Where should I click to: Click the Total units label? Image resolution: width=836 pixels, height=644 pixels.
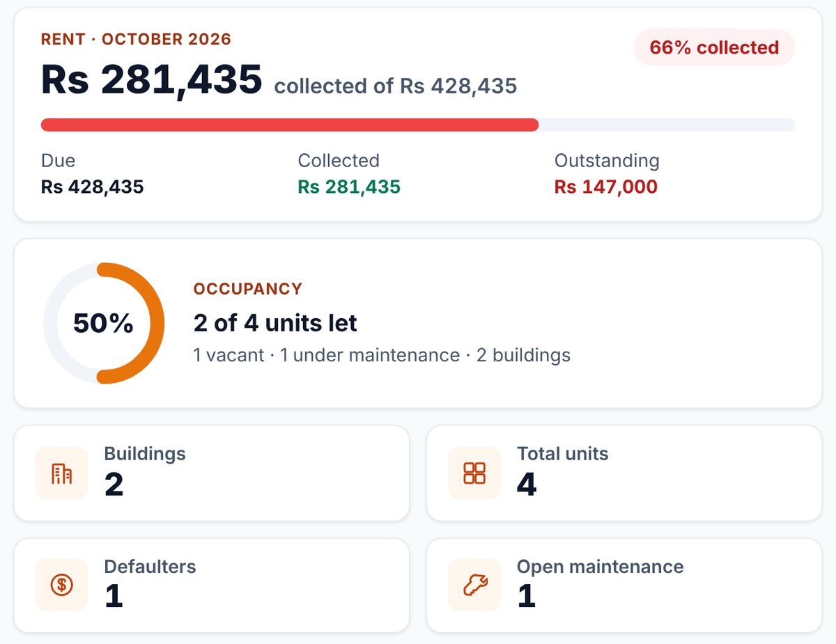pyautogui.click(x=562, y=454)
